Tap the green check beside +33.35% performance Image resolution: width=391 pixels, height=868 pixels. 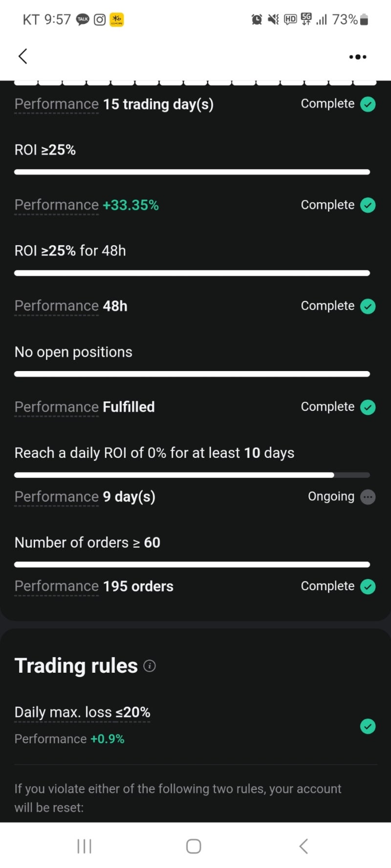[x=368, y=205]
